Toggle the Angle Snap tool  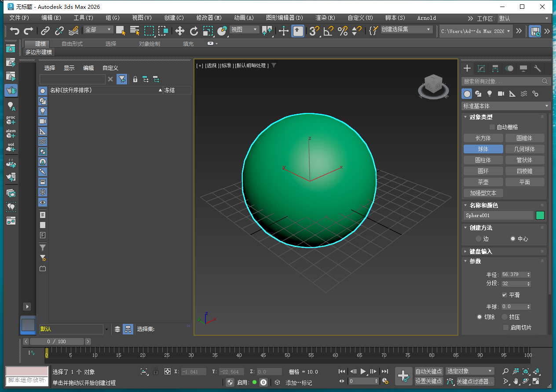point(328,31)
